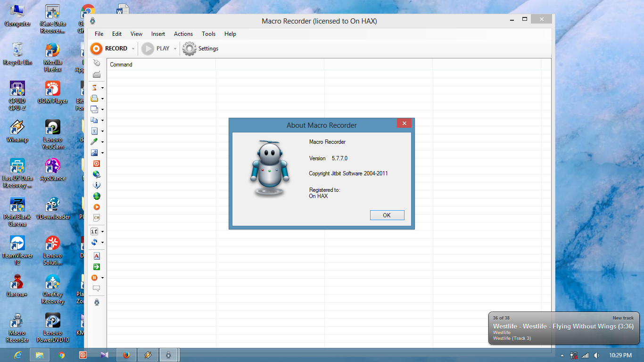
Task: Open Settings with the gear icon
Action: (189, 48)
